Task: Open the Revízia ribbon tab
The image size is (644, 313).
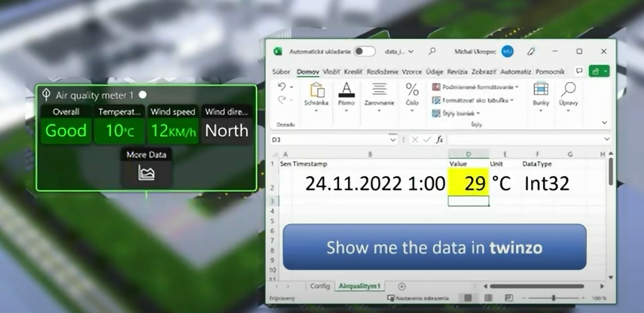Action: [457, 71]
